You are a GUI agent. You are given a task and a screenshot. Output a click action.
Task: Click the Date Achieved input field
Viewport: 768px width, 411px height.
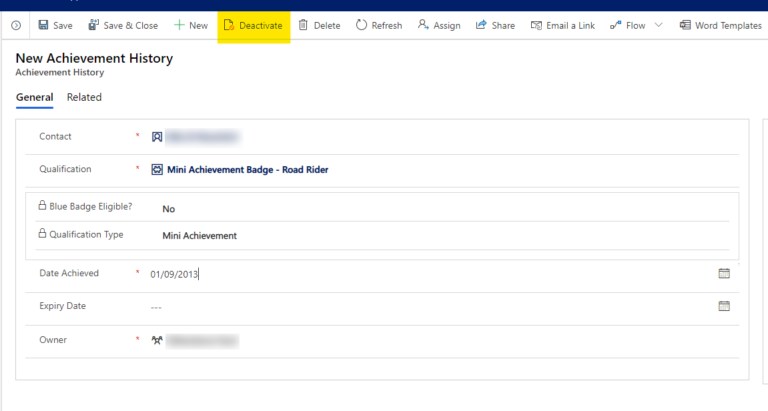tap(400, 273)
